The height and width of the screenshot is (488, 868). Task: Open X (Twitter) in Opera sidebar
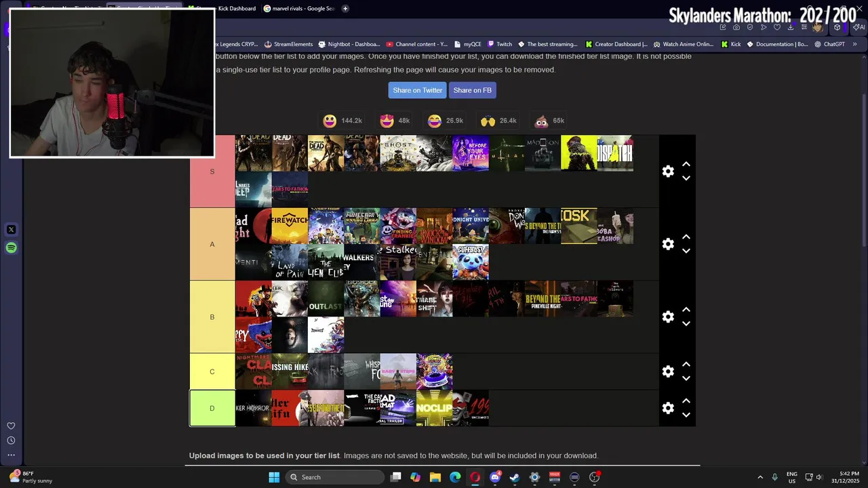pyautogui.click(x=11, y=230)
